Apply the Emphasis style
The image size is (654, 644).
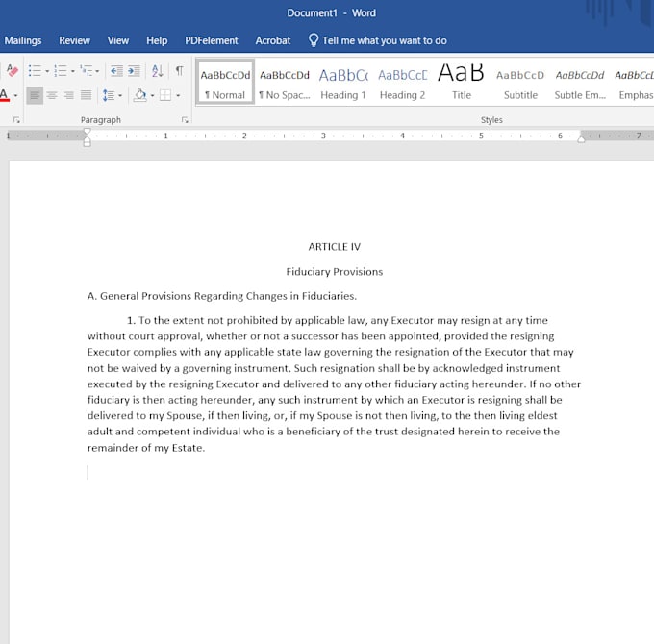pos(634,82)
